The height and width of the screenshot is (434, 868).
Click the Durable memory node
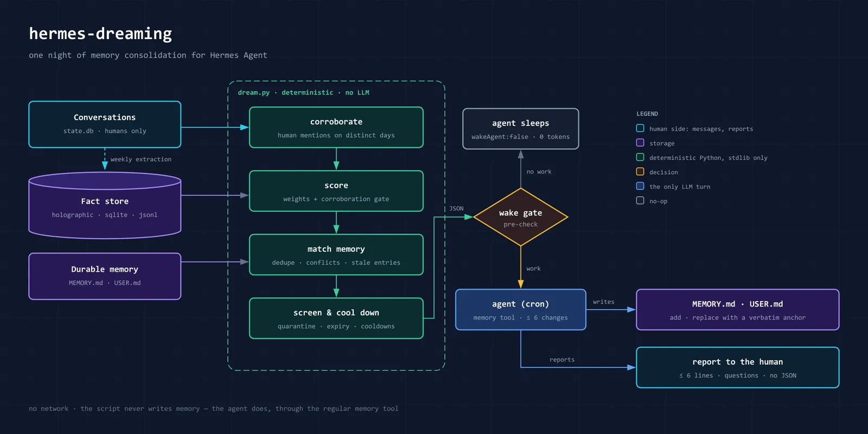click(x=105, y=276)
